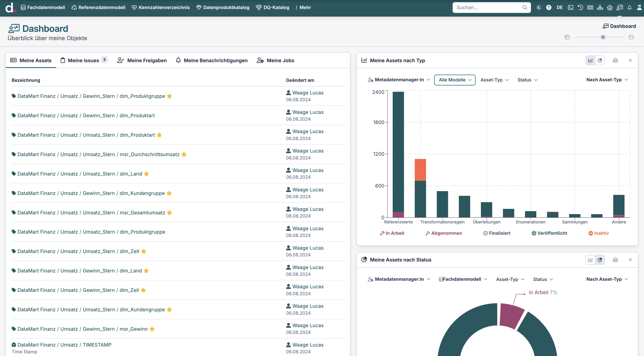Toggle the Inaktiv legend entry

click(x=599, y=233)
